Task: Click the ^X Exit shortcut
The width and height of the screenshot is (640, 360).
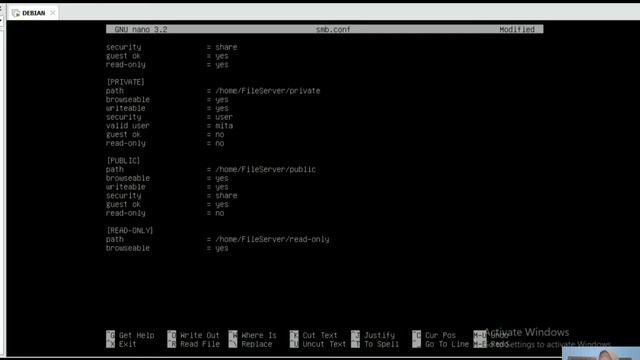Action: pos(121,344)
